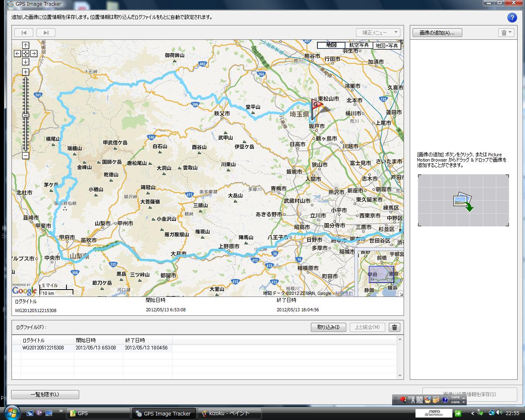
Task: Expand hidden quick launch chevron
Action: tap(61, 411)
